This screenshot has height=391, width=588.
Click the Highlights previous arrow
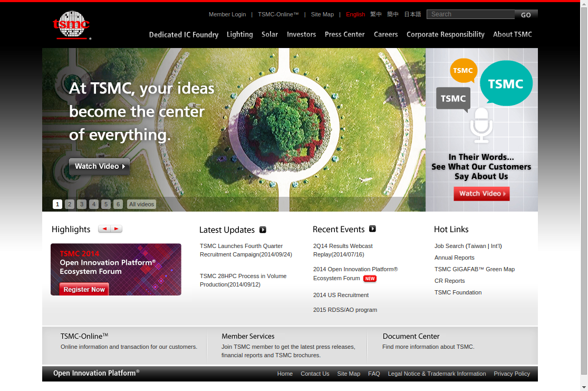pos(104,229)
